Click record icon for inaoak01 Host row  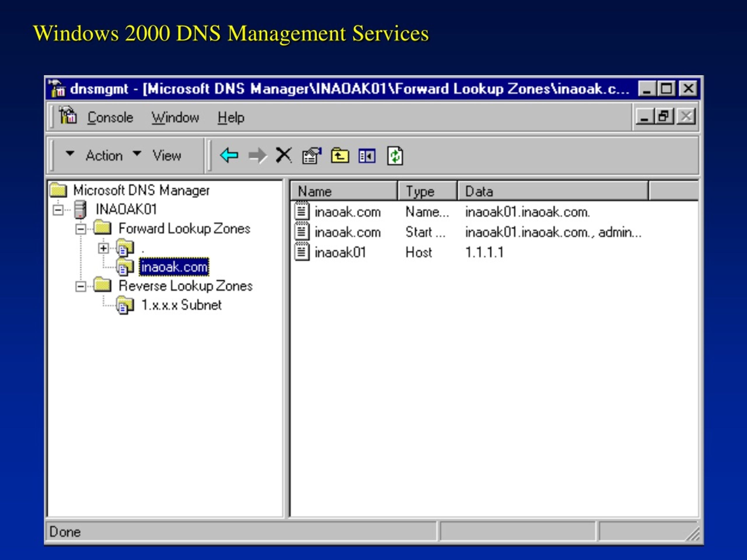302,251
